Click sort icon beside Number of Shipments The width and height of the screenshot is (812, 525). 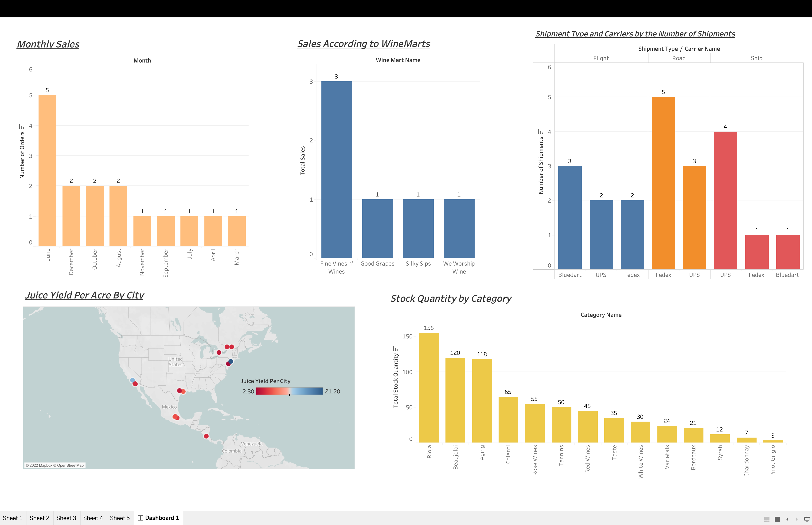(x=540, y=132)
